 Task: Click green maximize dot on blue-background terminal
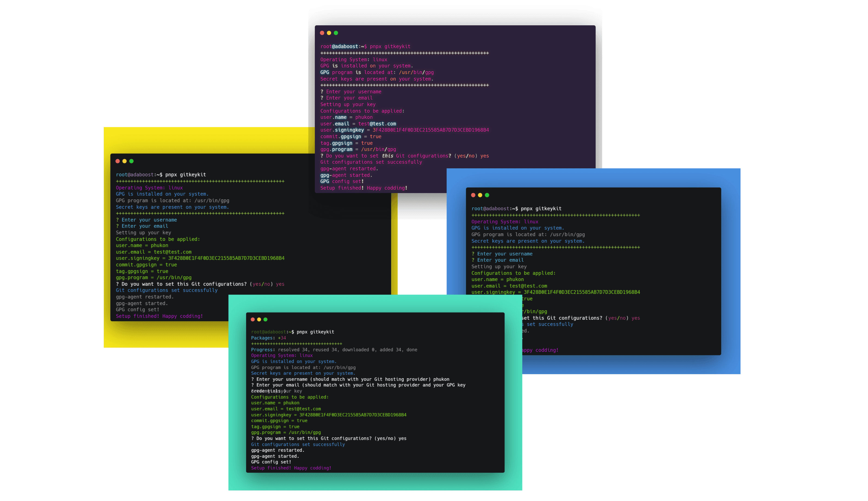click(x=487, y=195)
